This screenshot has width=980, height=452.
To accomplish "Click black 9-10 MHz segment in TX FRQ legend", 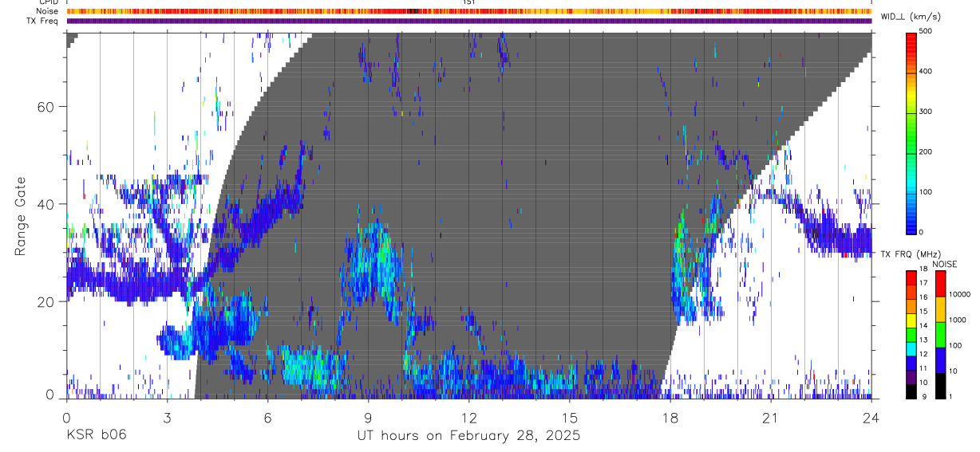I will click(x=911, y=391).
